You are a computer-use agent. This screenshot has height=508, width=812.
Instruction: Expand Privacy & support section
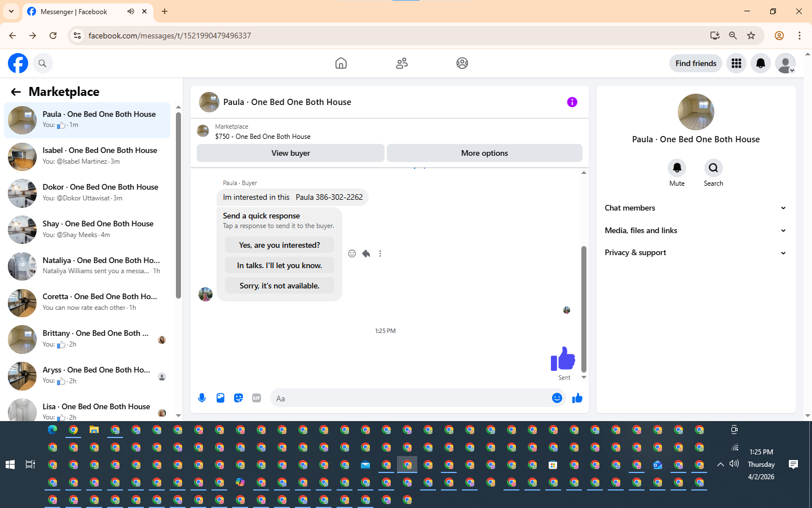point(695,253)
